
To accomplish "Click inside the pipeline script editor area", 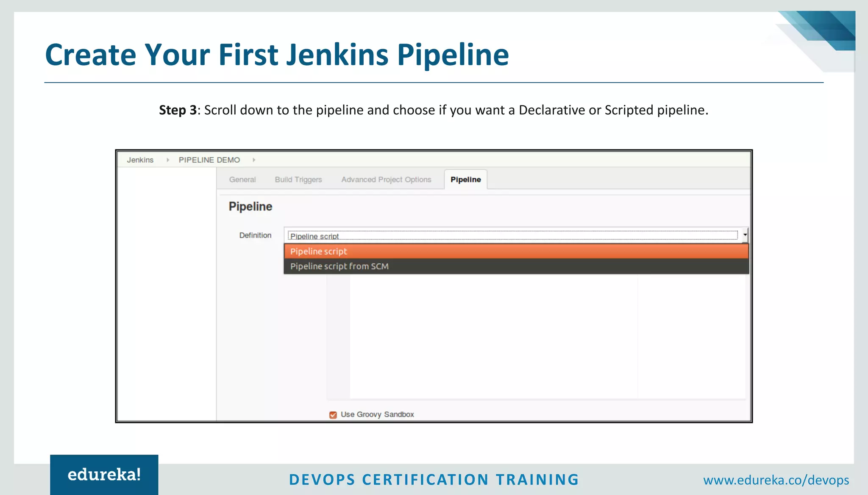I will [x=536, y=337].
